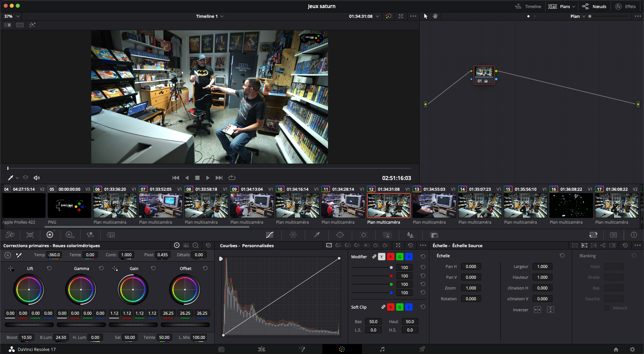This screenshot has width=644, height=354.
Task: Toggle the green Soft Clip channel
Action: 399,307
